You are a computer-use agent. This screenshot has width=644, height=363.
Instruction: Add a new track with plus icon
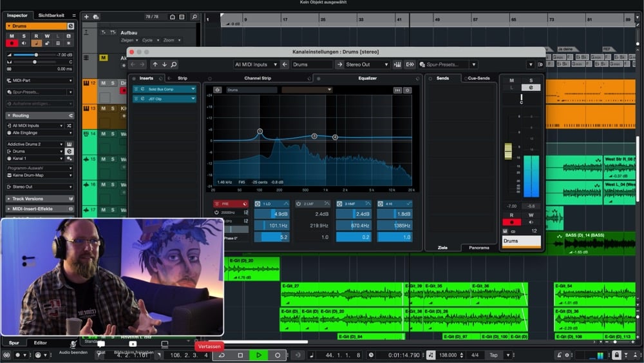[86, 17]
